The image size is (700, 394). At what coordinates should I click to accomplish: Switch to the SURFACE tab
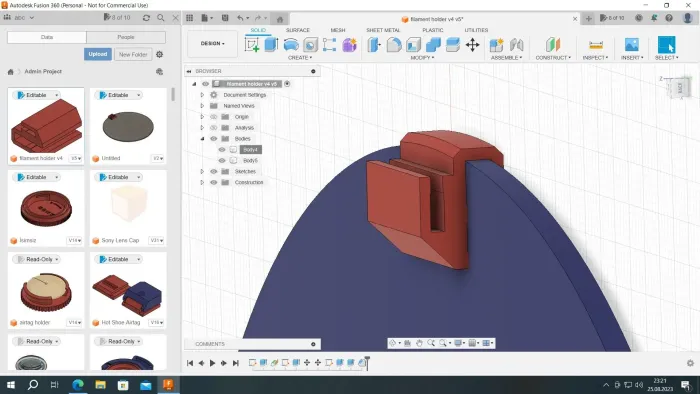click(297, 30)
